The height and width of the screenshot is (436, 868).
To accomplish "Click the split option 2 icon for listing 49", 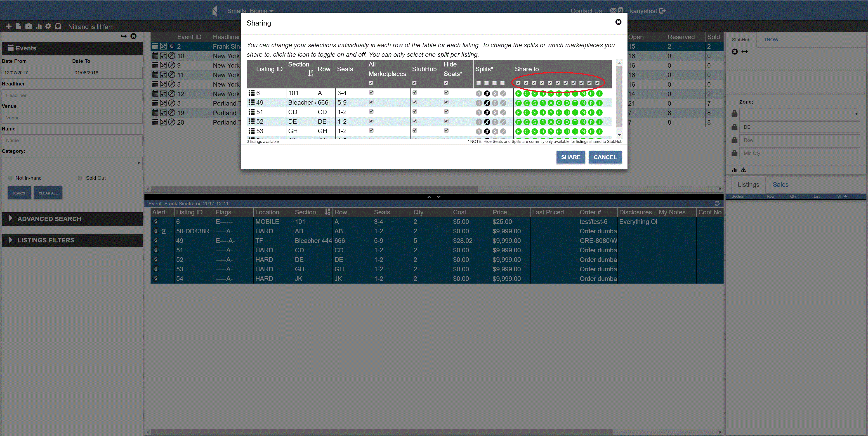I will 495,102.
